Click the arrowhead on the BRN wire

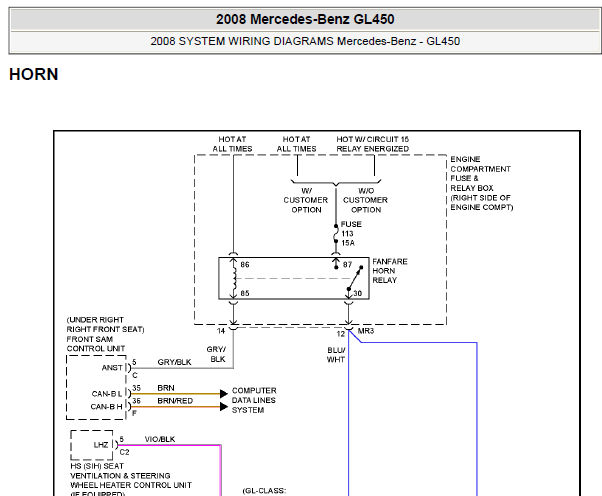tap(224, 393)
